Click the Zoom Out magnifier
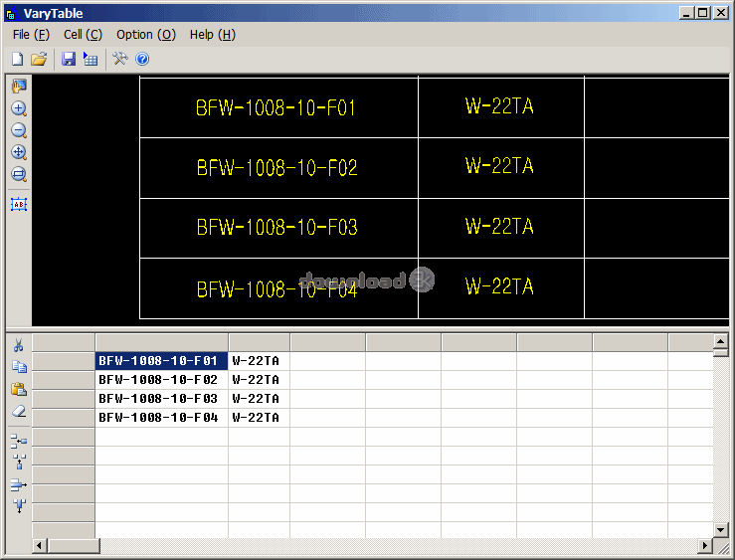The width and height of the screenshot is (735, 560). (19, 131)
